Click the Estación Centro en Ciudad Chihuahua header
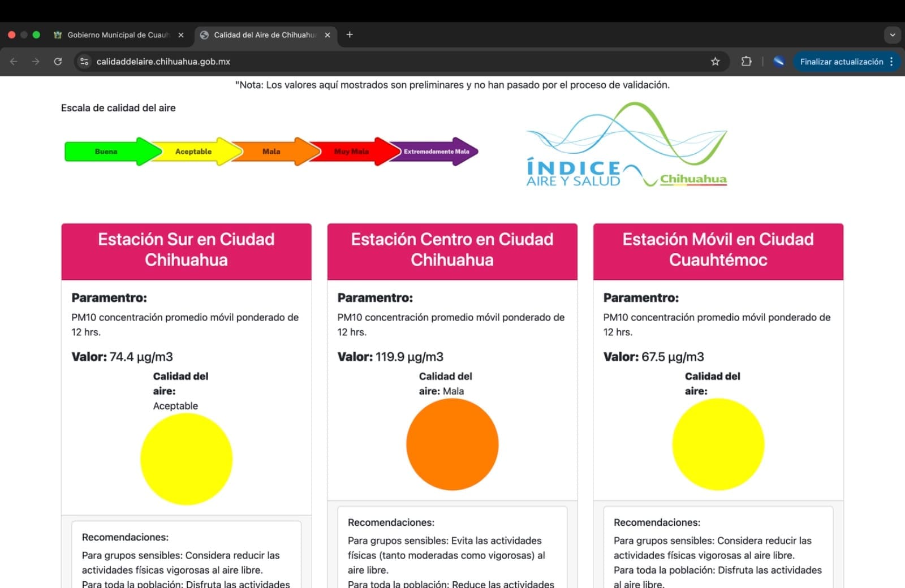The height and width of the screenshot is (588, 905). pyautogui.click(x=452, y=250)
